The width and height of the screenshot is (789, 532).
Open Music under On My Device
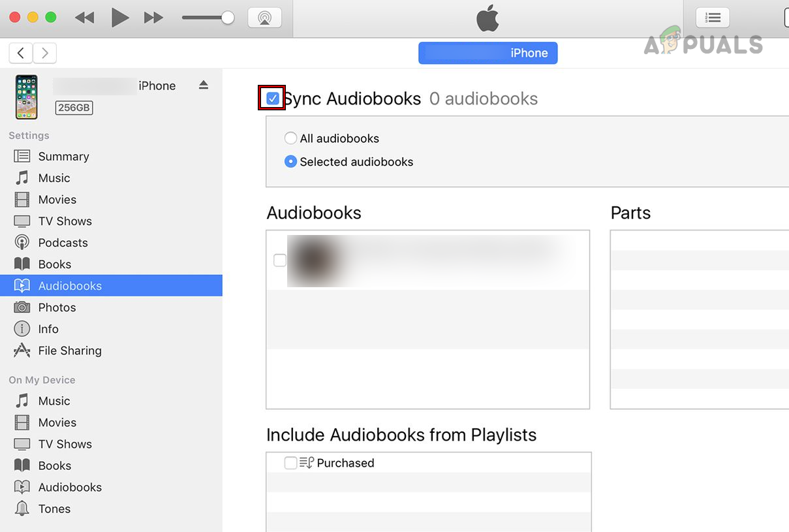pyautogui.click(x=55, y=400)
